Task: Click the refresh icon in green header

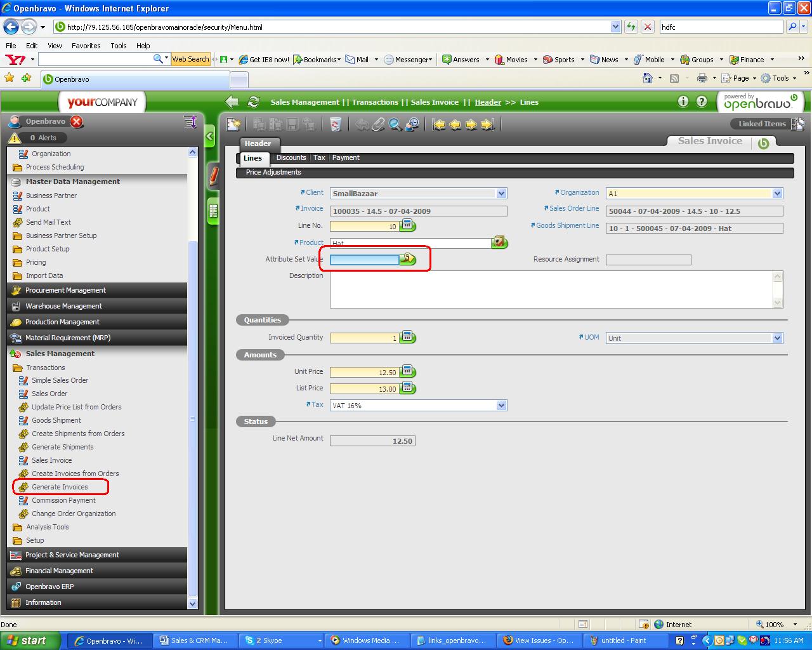Action: point(254,102)
